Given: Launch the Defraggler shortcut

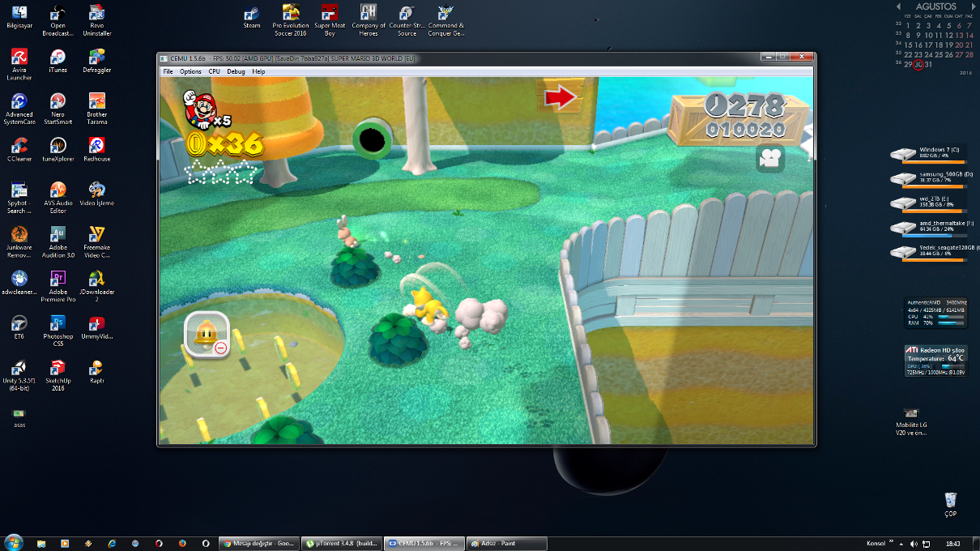Looking at the screenshot, I should (x=97, y=61).
